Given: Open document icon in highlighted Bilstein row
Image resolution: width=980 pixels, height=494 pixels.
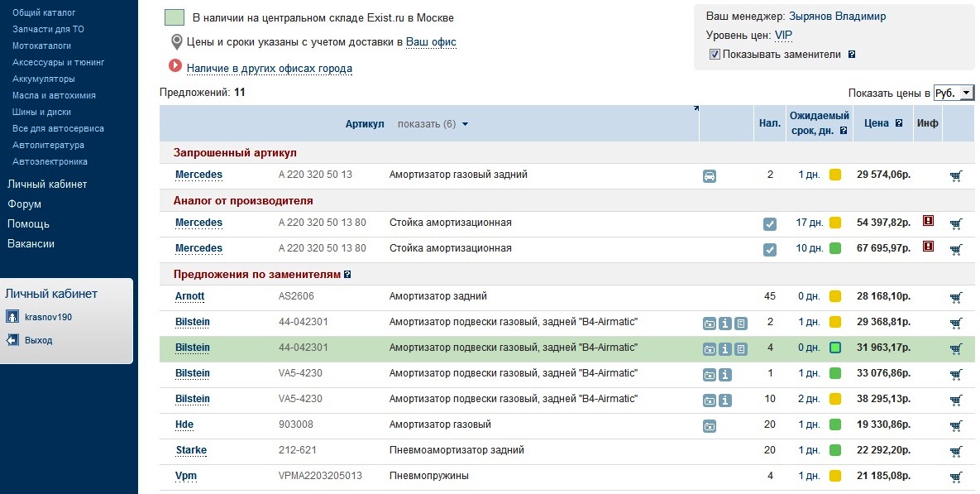Looking at the screenshot, I should [x=741, y=349].
